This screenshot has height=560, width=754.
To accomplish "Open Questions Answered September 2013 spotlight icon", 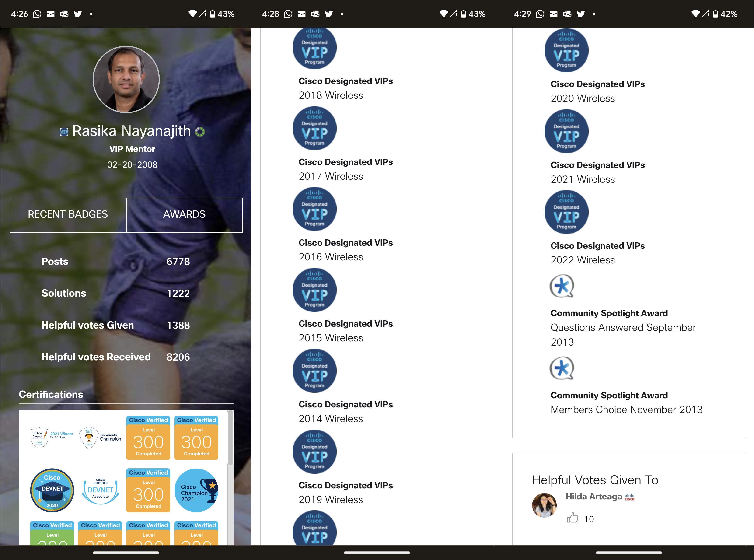I will coord(562,286).
